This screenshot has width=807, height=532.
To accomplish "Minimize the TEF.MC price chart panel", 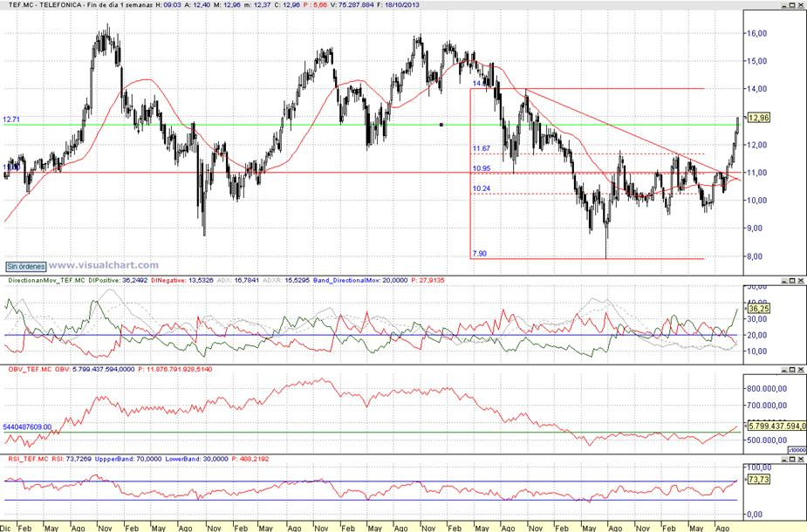I will [x=784, y=5].
